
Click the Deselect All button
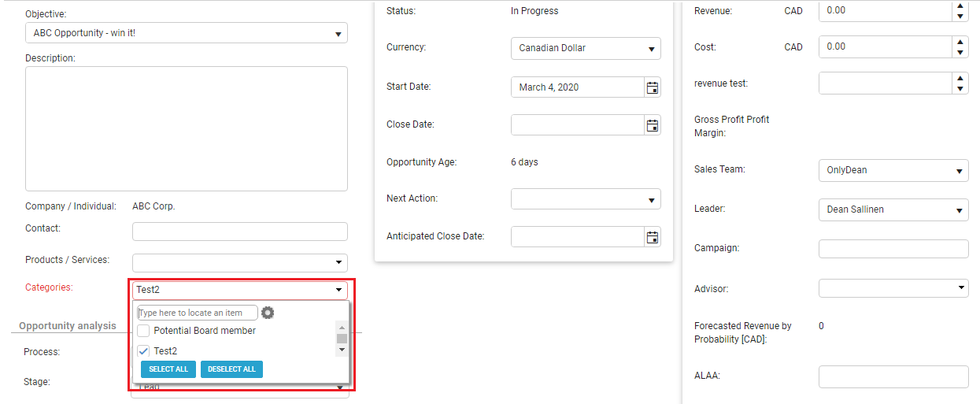point(231,369)
